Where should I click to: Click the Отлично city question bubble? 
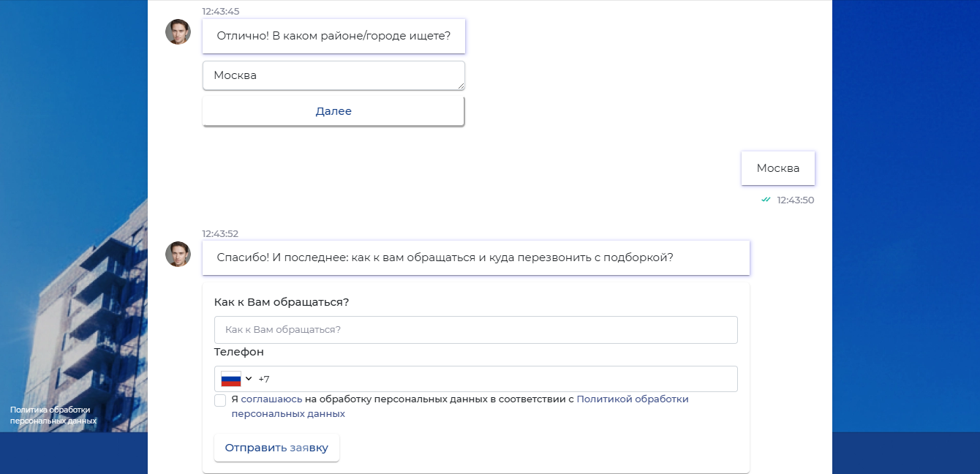[x=333, y=36]
